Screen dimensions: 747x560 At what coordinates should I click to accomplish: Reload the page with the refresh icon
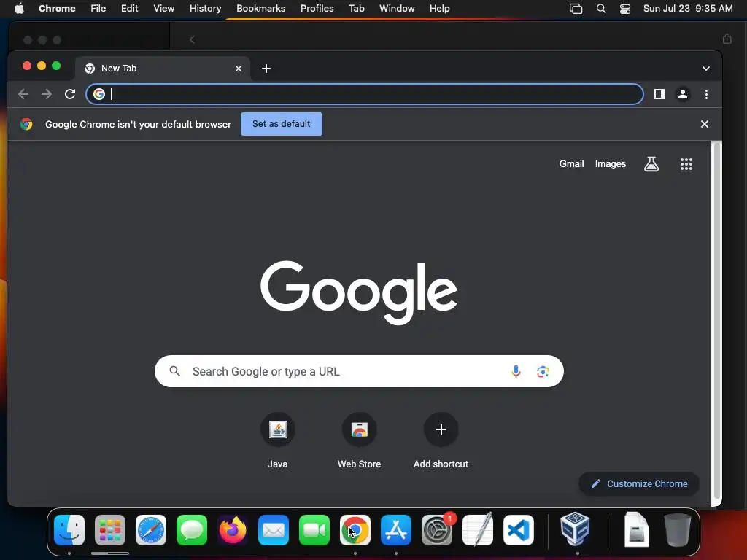click(x=70, y=94)
